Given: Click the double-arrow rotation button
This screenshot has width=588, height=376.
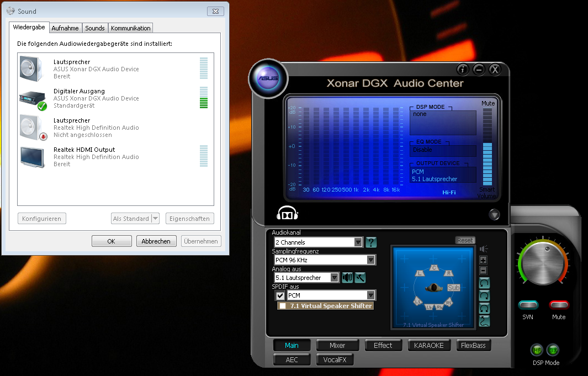Looking at the screenshot, I should pos(484,309).
